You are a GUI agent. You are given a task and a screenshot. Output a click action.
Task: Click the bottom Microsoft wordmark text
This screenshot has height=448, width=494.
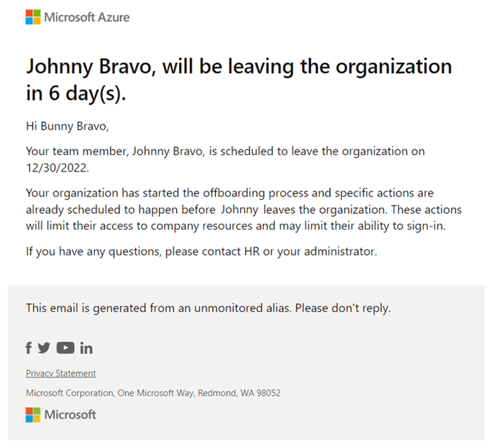pyautogui.click(x=70, y=414)
